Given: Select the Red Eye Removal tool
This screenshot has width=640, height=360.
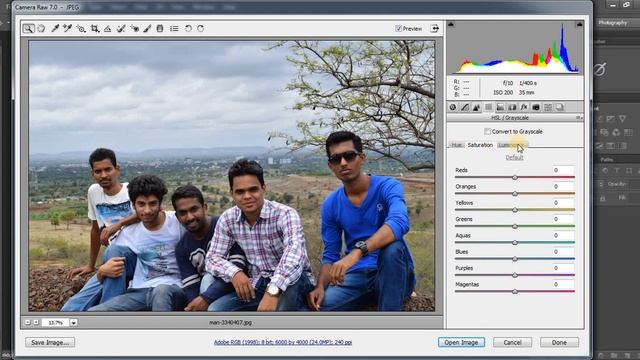Looking at the screenshot, I should click(134, 29).
